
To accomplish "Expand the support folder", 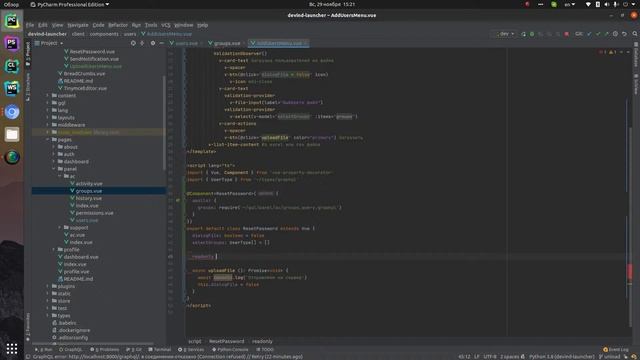I will pos(60,227).
